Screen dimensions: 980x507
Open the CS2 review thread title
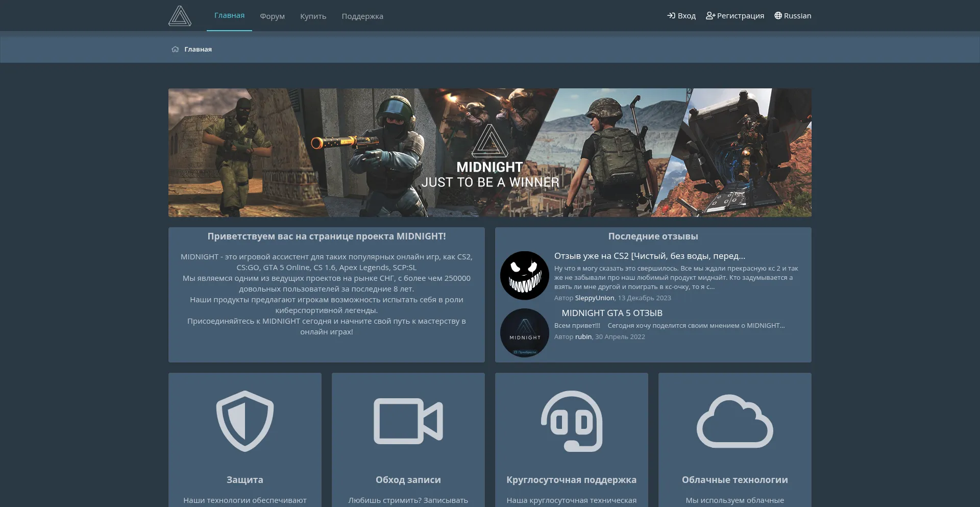pyautogui.click(x=650, y=256)
